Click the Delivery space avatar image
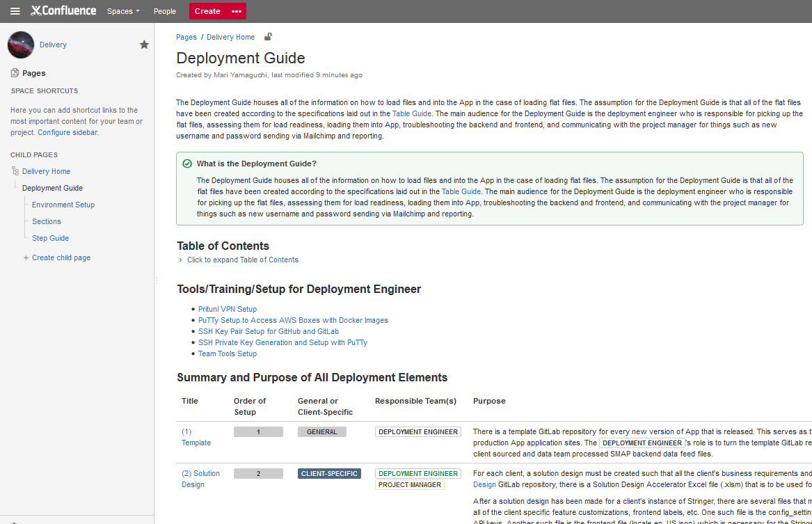Viewport: 812px width, 524px height. click(21, 45)
